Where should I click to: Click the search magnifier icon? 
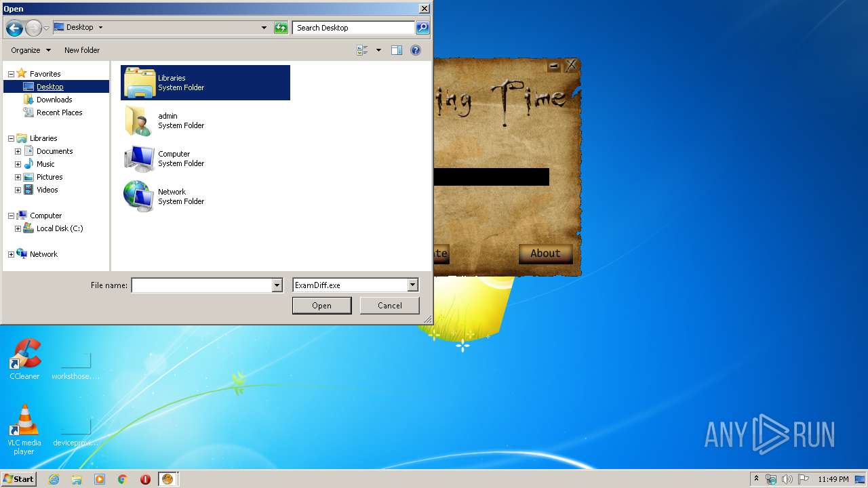coord(422,28)
